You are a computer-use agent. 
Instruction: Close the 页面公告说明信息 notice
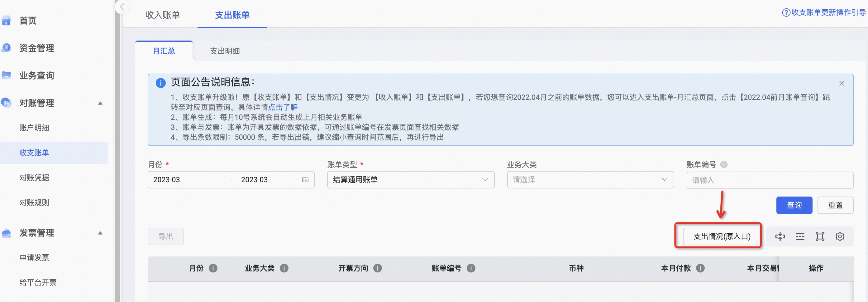[x=842, y=83]
